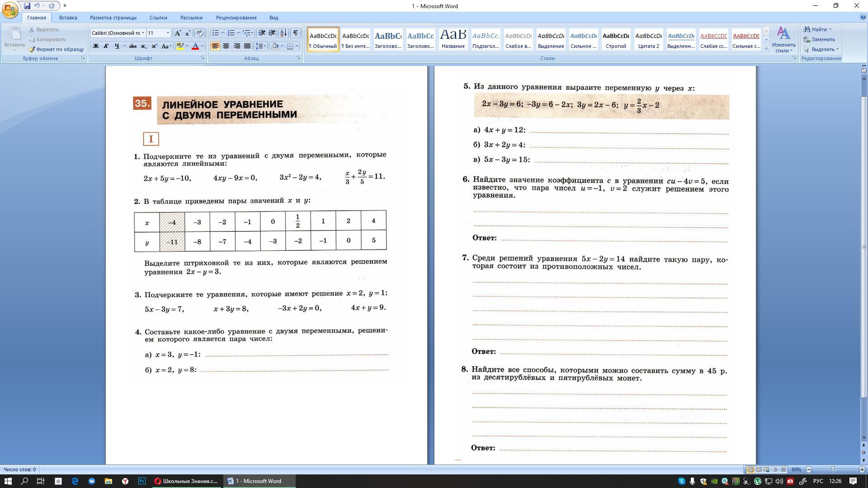Click the zoom slider handle
This screenshot has height=488, width=868.
pyautogui.click(x=833, y=469)
